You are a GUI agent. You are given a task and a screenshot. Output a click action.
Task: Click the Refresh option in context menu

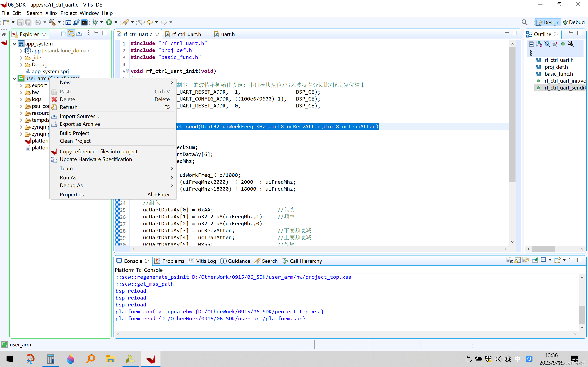point(69,107)
